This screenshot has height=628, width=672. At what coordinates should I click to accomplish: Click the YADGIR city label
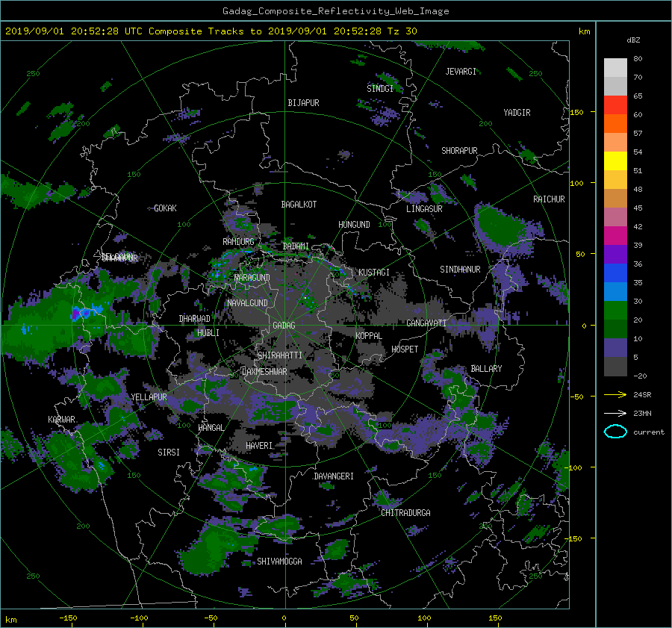pyautogui.click(x=517, y=113)
